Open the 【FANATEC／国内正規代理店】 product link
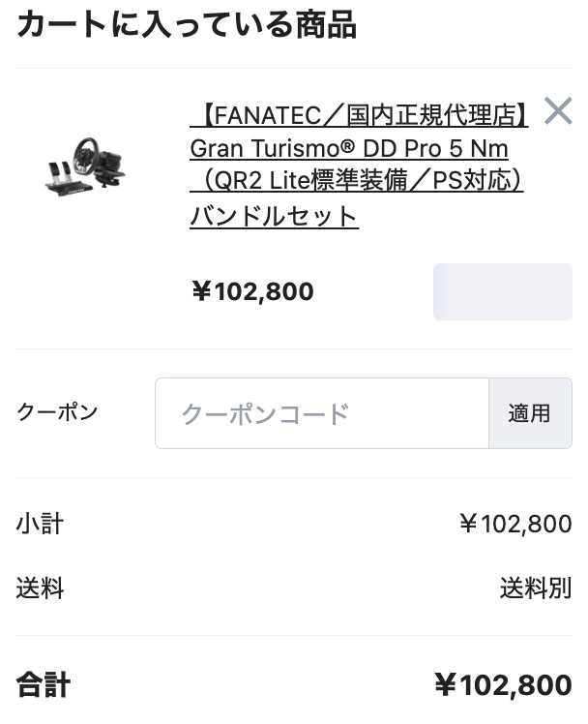The width and height of the screenshot is (588, 724). click(360, 116)
